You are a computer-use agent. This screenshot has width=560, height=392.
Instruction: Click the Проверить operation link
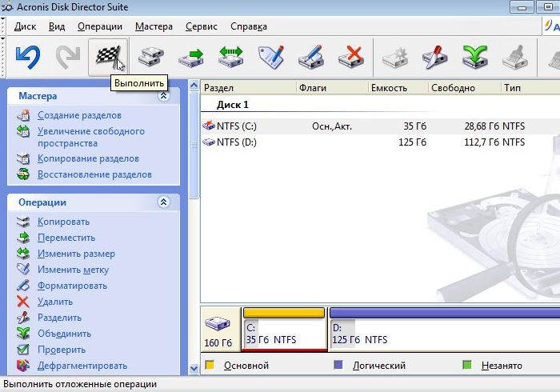62,350
